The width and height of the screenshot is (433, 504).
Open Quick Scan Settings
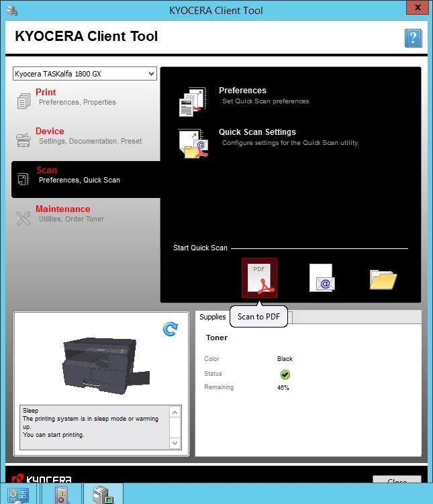click(x=257, y=132)
